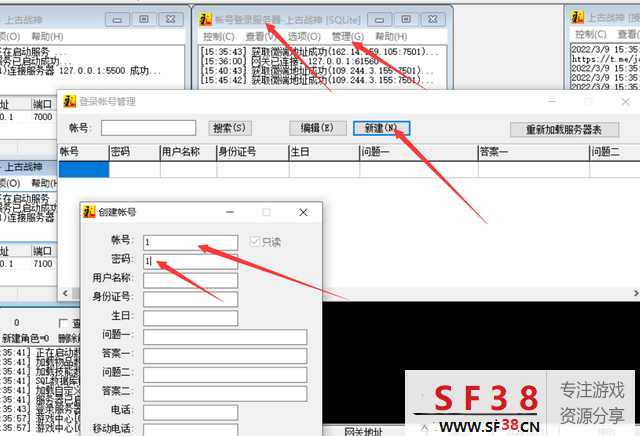
Task: Click the 端口 column header above 7100
Action: pos(42,251)
